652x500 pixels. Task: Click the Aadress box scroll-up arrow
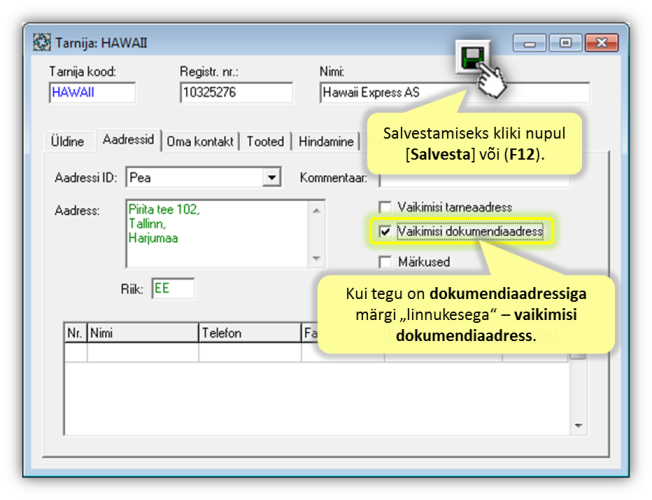(318, 210)
